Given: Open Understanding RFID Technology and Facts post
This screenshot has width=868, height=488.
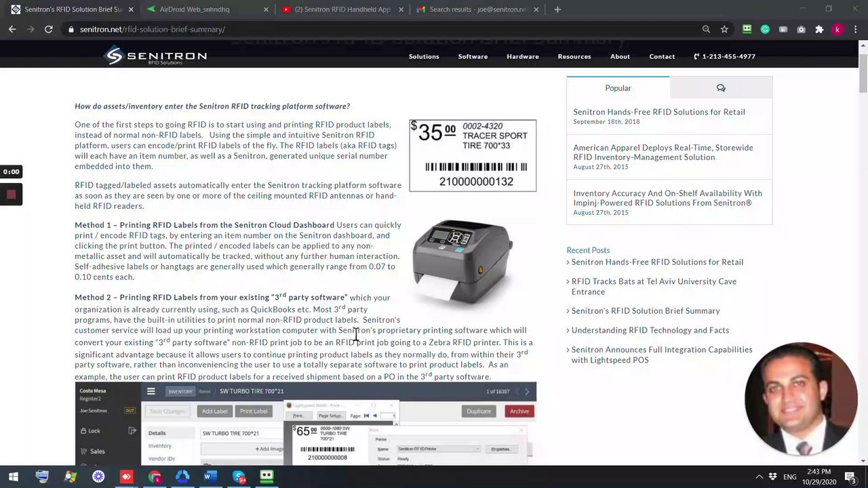Looking at the screenshot, I should point(650,330).
